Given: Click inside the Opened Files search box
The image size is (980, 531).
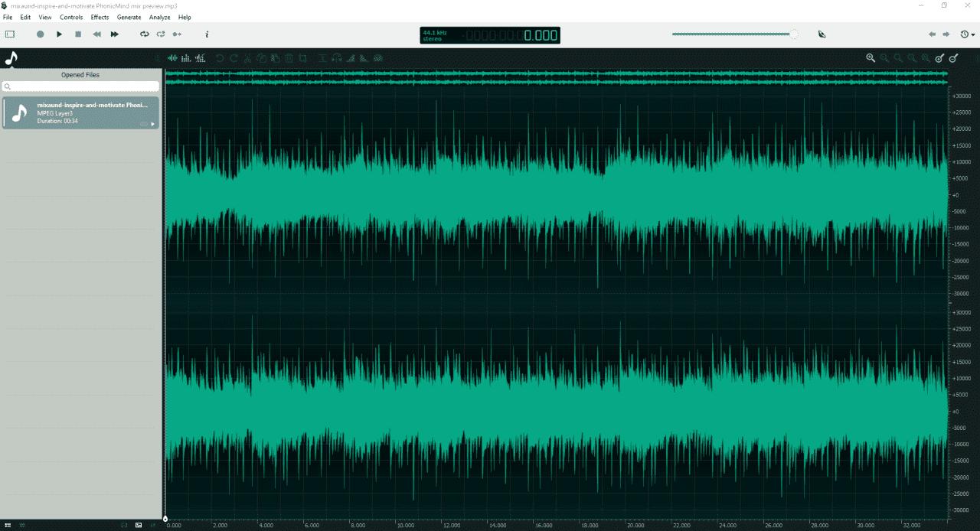Looking at the screenshot, I should (80, 86).
